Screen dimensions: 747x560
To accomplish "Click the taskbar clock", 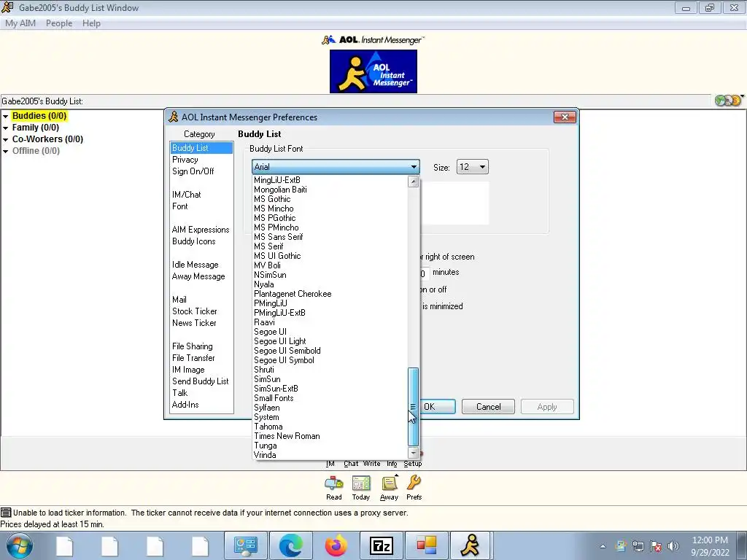I will click(710, 546).
